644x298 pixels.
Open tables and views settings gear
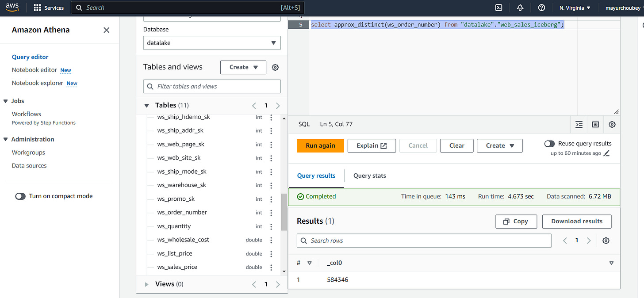pos(275,67)
